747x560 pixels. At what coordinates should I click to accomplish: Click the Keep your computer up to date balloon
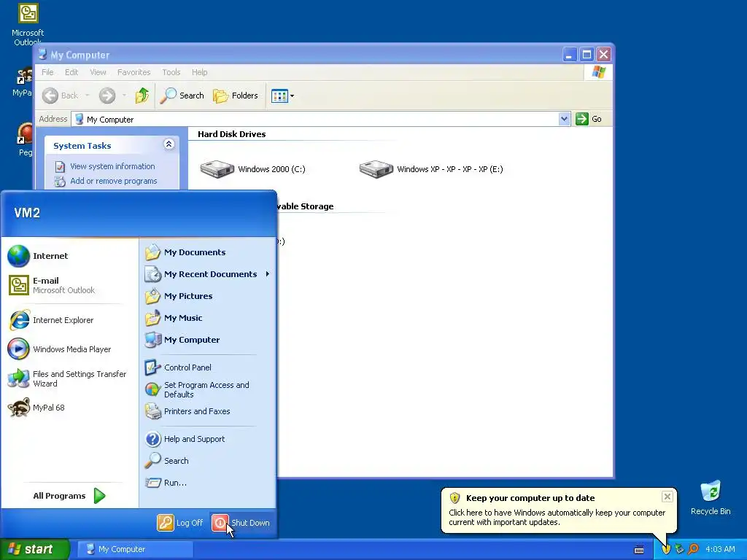(558, 510)
